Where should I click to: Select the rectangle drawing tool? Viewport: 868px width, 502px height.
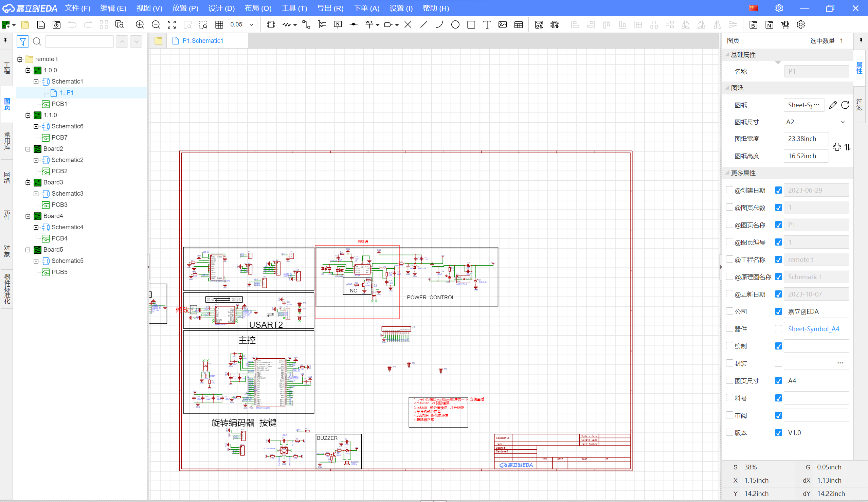coord(471,24)
